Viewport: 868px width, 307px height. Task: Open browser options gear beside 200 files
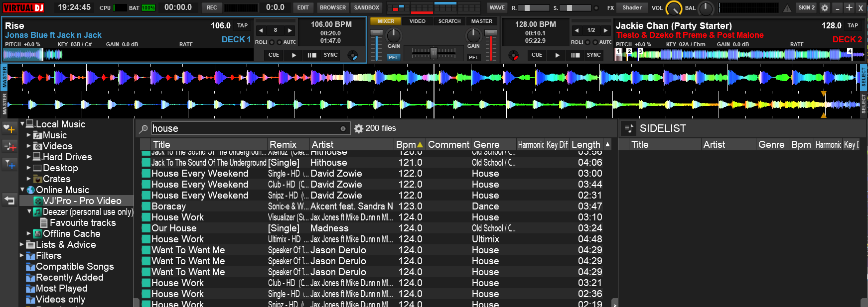click(x=358, y=128)
